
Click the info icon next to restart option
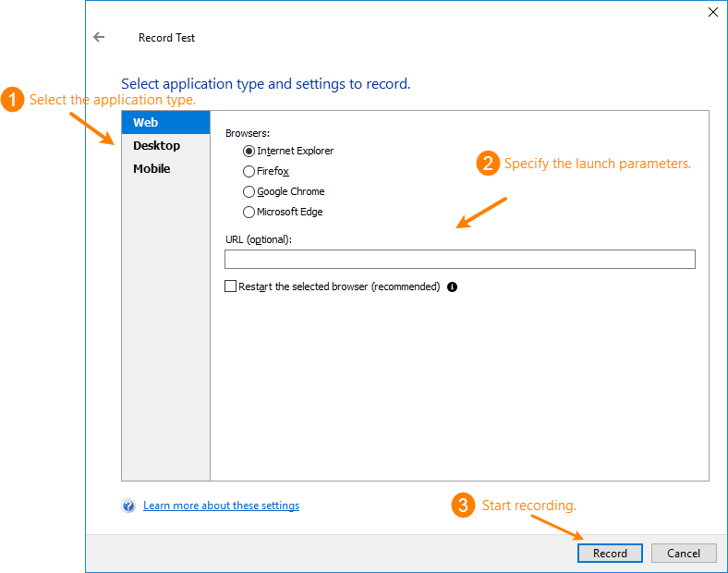point(452,286)
